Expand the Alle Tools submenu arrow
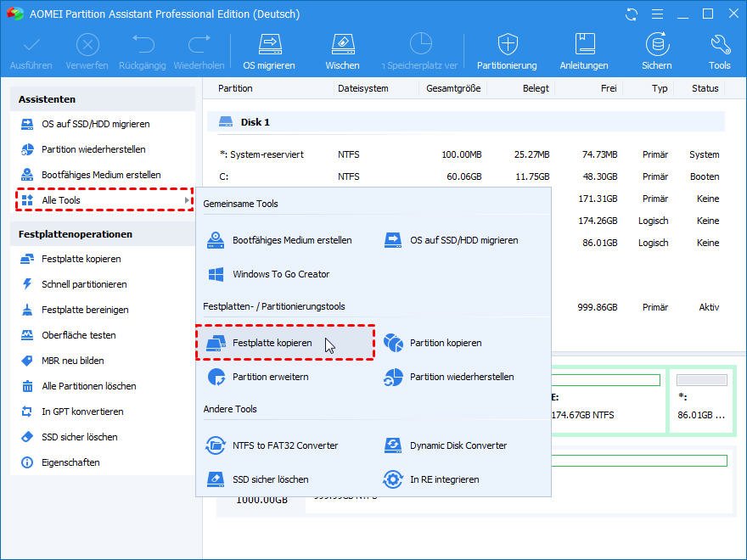747x560 pixels. point(188,200)
